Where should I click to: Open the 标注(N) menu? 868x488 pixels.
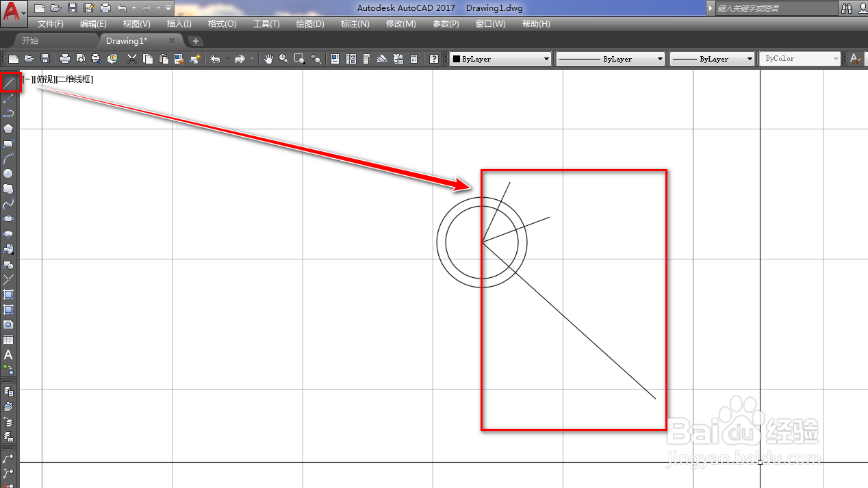[x=355, y=24]
